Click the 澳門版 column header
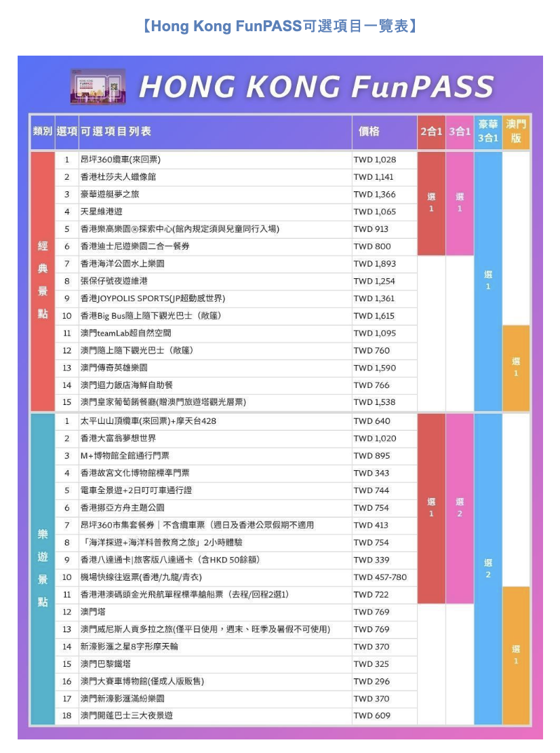The image size is (560, 753). (x=516, y=132)
